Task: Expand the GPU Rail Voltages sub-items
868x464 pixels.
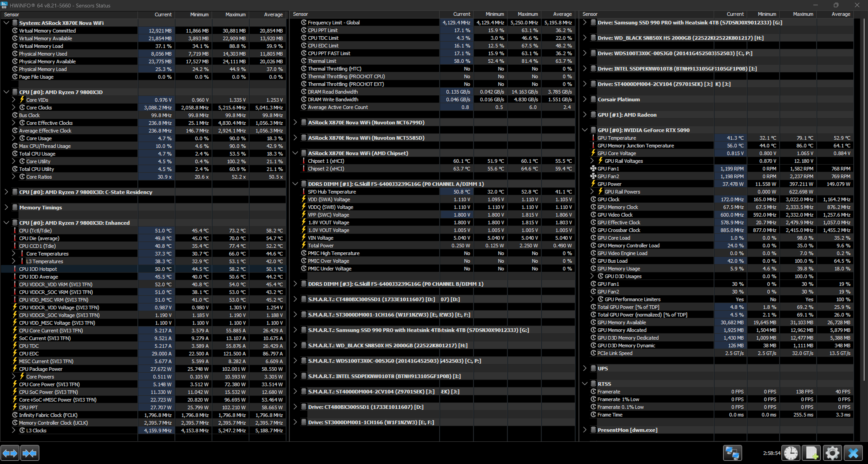Action: coord(592,161)
